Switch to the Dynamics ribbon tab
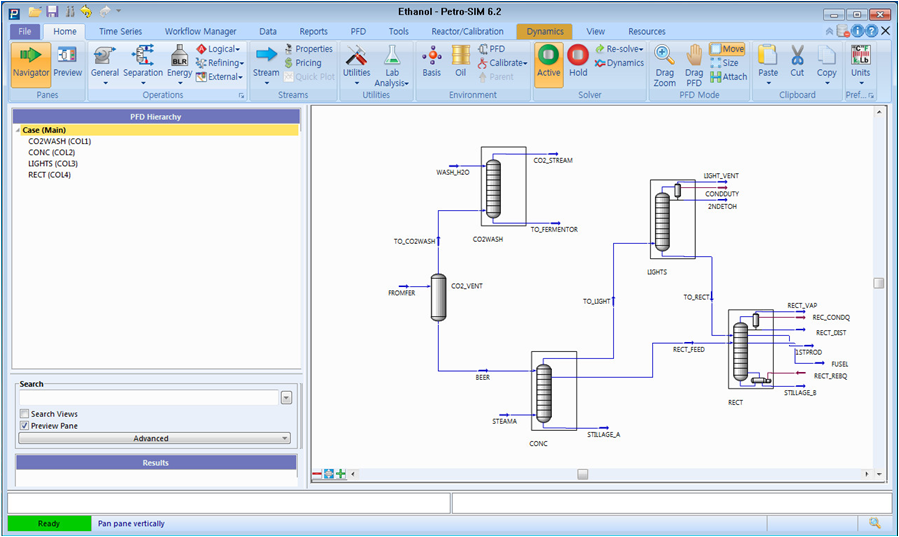This screenshot has width=899, height=537. 545,31
